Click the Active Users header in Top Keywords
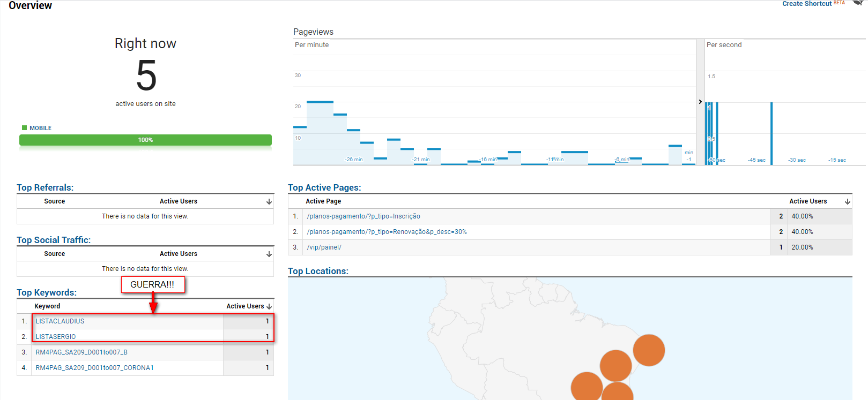This screenshot has height=400, width=868. tap(245, 306)
